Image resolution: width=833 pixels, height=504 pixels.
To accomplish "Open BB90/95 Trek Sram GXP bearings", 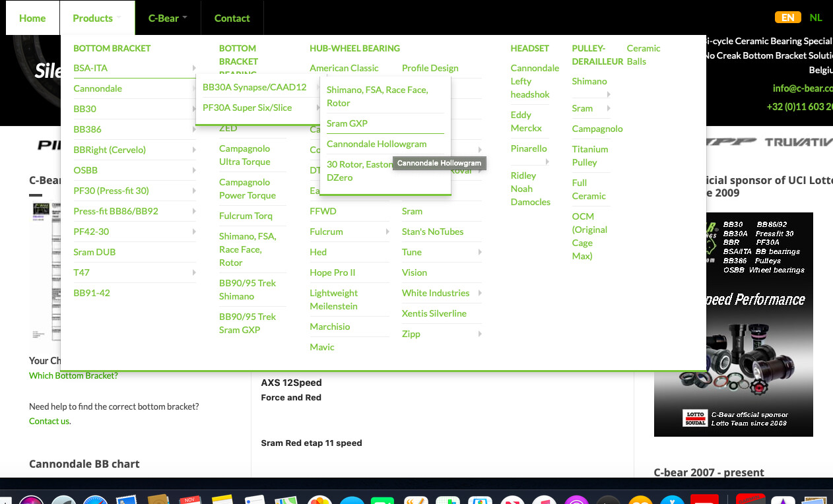I will click(x=248, y=323).
